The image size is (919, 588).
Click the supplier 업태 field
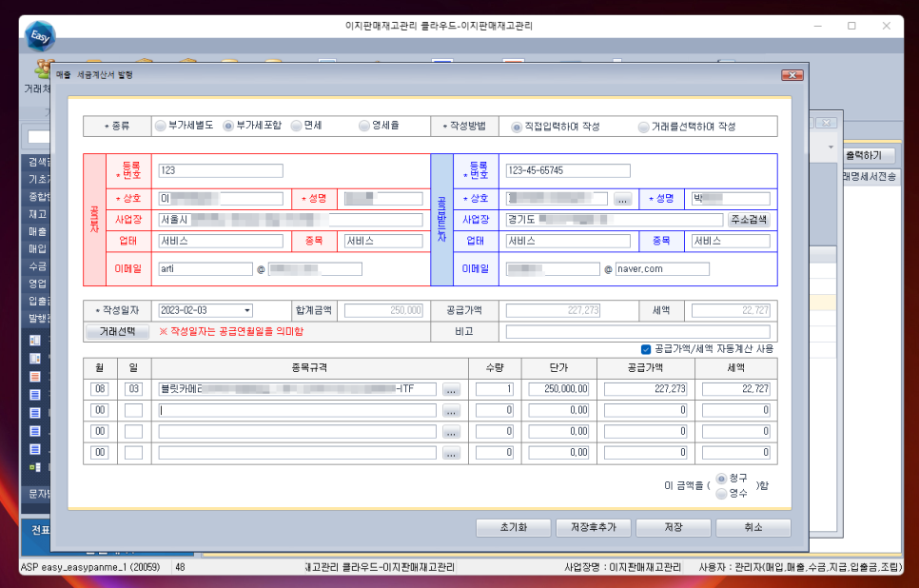click(x=221, y=241)
